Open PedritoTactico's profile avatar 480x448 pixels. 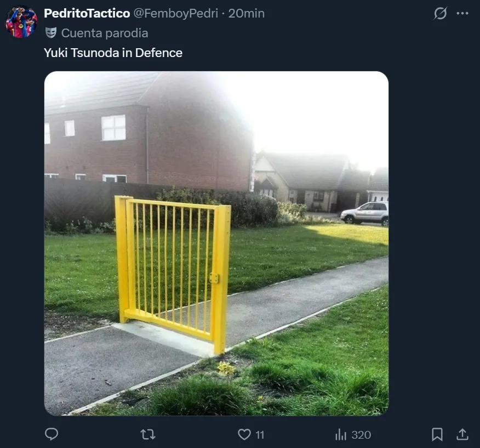click(21, 22)
